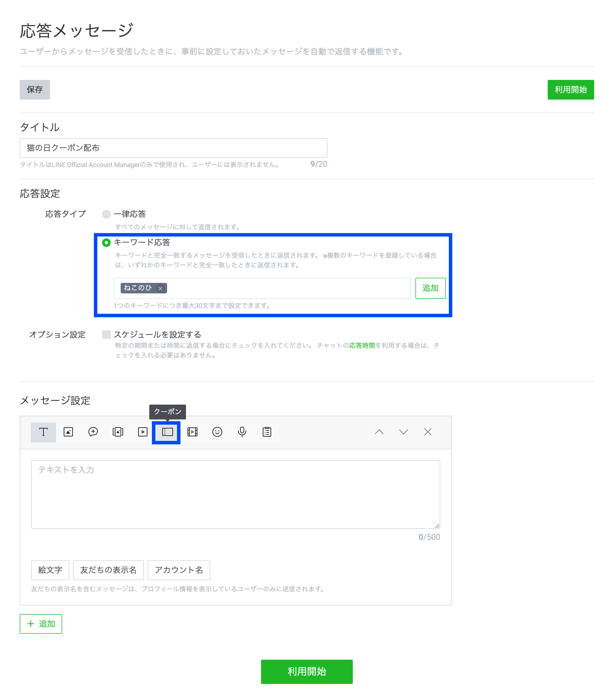Remove the ねこのひ keyword tag
The width and height of the screenshot is (616, 698).
tap(160, 289)
